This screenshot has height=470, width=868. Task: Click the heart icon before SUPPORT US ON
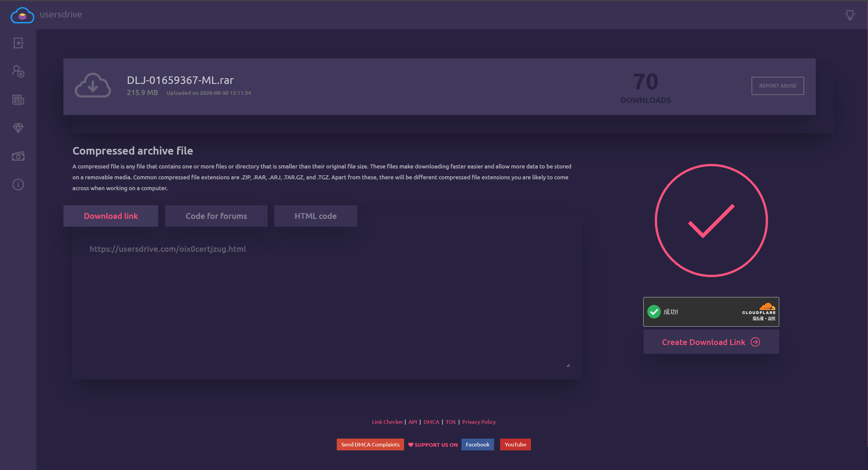tap(410, 445)
